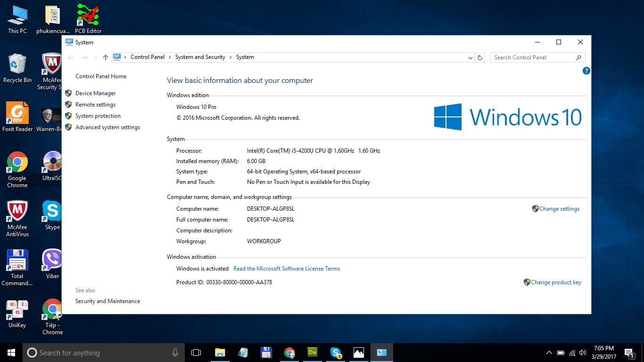Refresh the System window address bar
The width and height of the screenshot is (644, 362).
480,58
